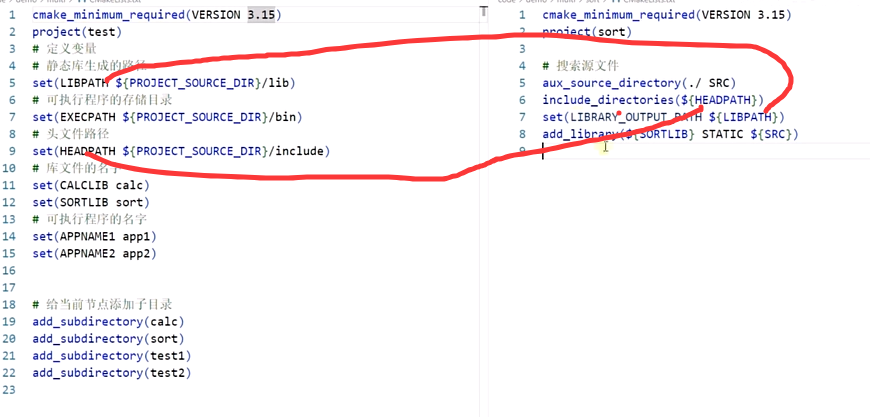The width and height of the screenshot is (870, 417).
Task: Click add_subdirectory(sort) line
Action: (108, 339)
